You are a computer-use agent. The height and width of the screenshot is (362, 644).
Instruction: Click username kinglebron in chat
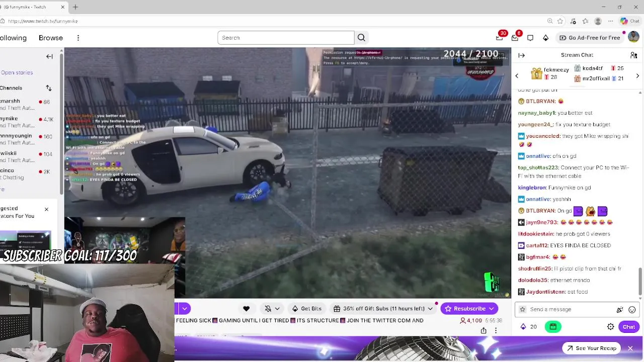tap(532, 188)
